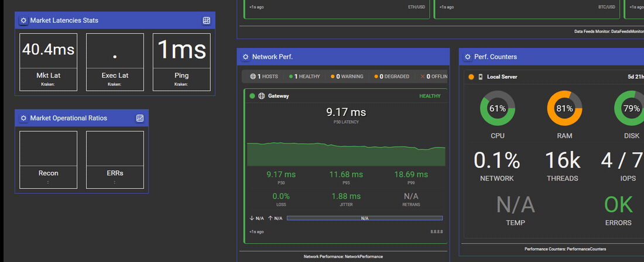
Task: Click the Market Operational Ratios title
Action: click(68, 118)
